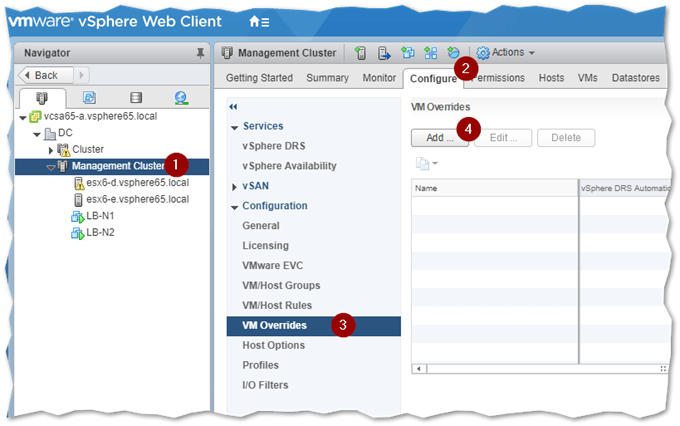Open VMs and Templates navigator tab
Image resolution: width=680 pixels, height=426 pixels.
click(x=89, y=97)
